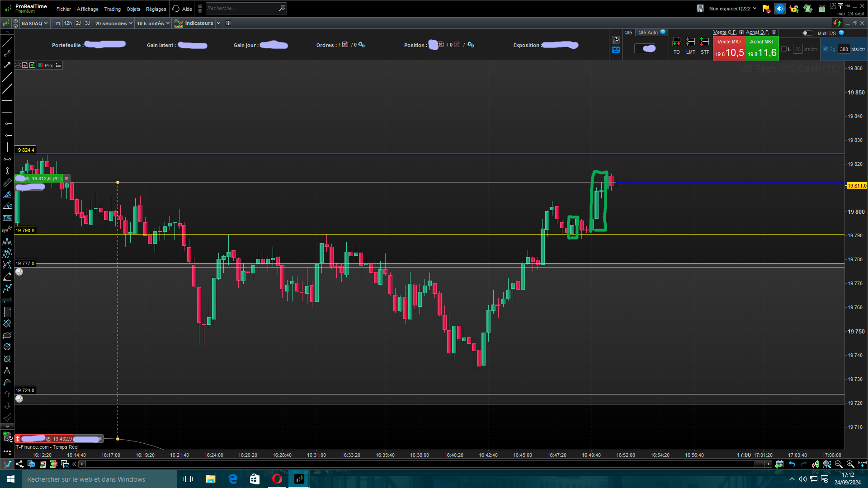Click the Achat MKT buy button
868x488 pixels.
pos(762,49)
